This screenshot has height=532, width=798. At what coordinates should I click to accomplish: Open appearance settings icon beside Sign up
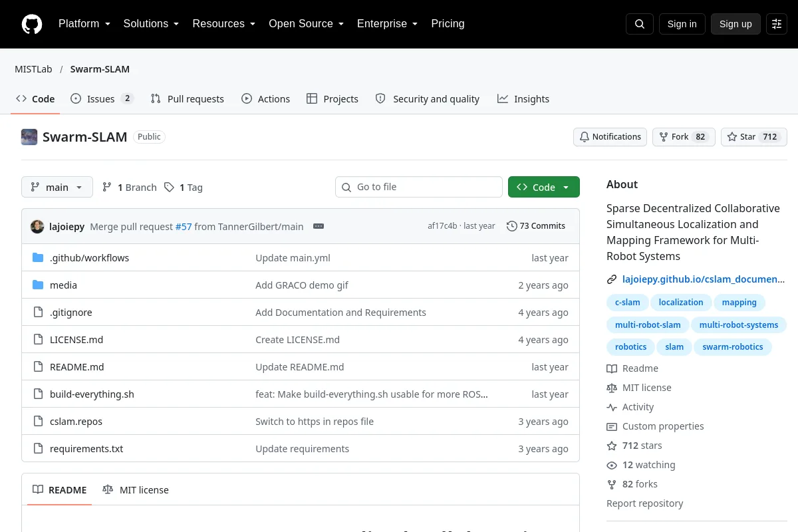pos(777,24)
